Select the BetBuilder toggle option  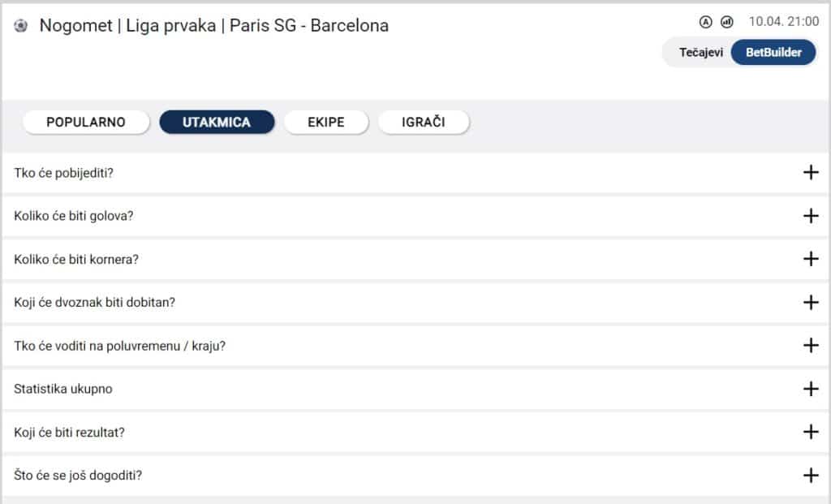[773, 53]
